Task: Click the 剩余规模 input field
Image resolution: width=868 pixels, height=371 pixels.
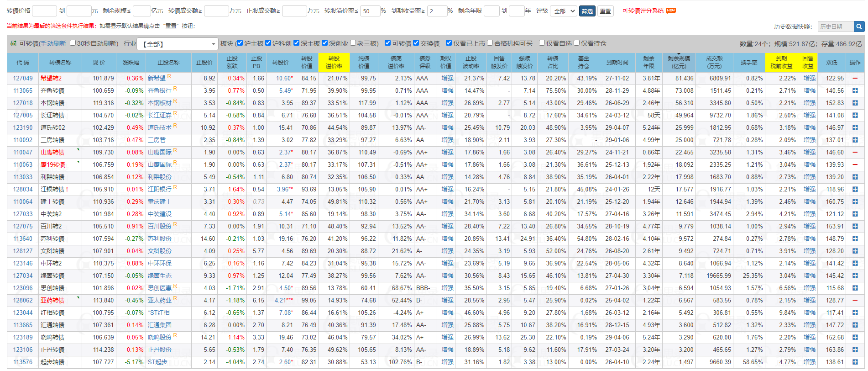Action: point(141,11)
